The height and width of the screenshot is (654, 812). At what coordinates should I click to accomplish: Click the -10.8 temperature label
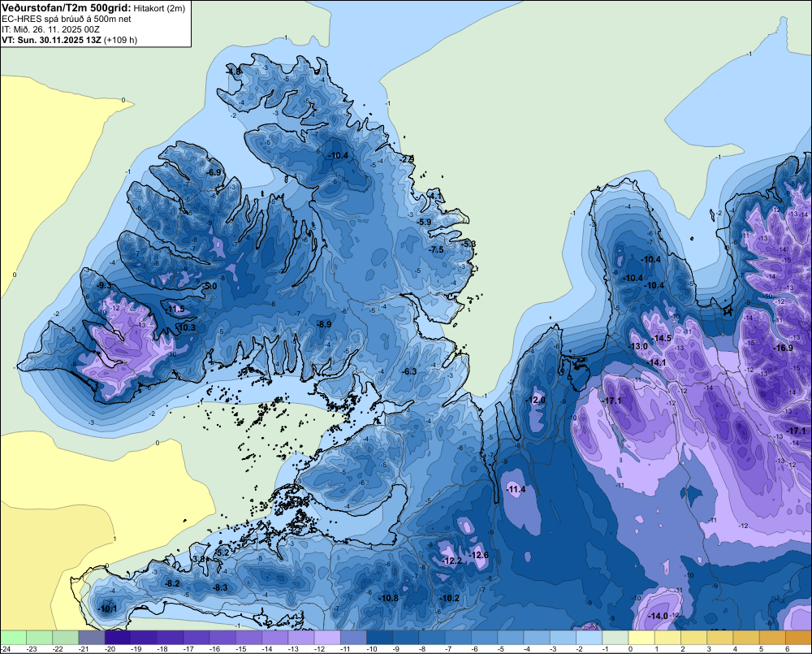[388, 598]
